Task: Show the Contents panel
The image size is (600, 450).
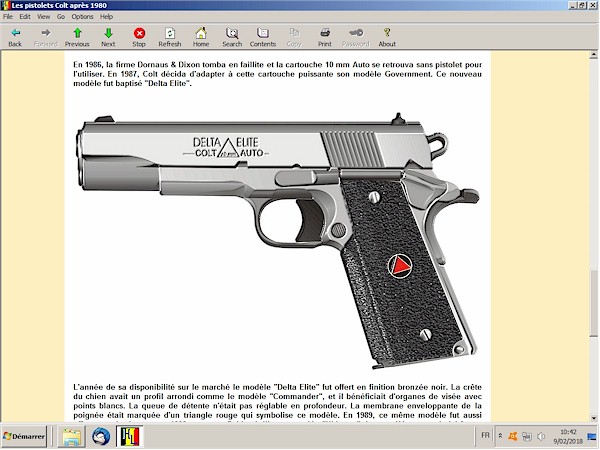Action: click(x=263, y=34)
